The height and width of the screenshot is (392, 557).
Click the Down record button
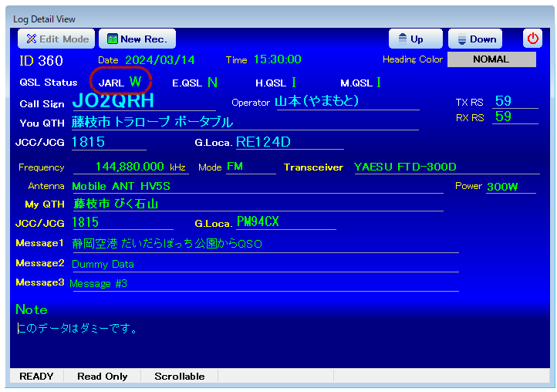474,39
